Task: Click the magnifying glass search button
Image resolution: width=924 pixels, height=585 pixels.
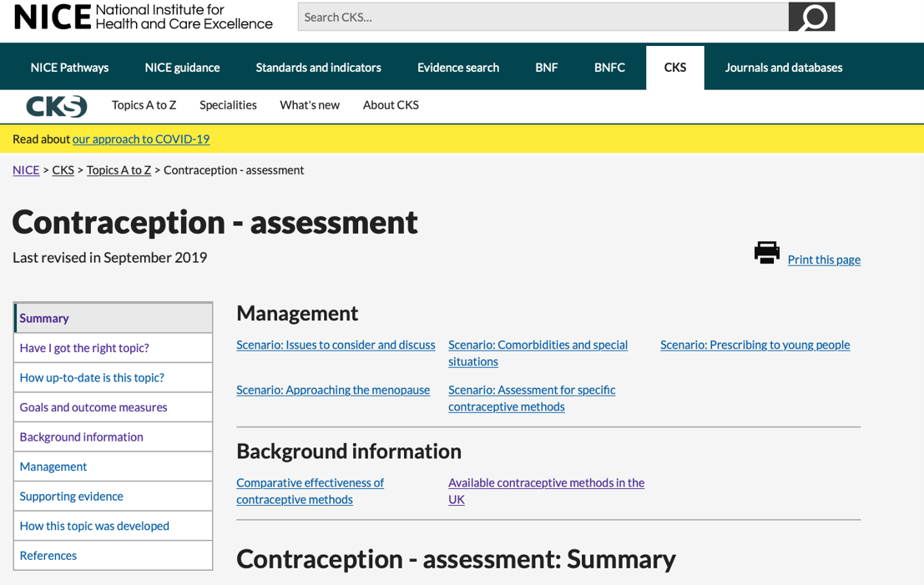Action: coord(811,17)
